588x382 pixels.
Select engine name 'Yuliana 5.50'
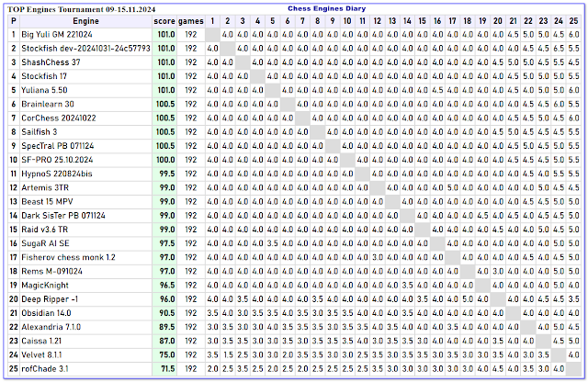pos(44,90)
